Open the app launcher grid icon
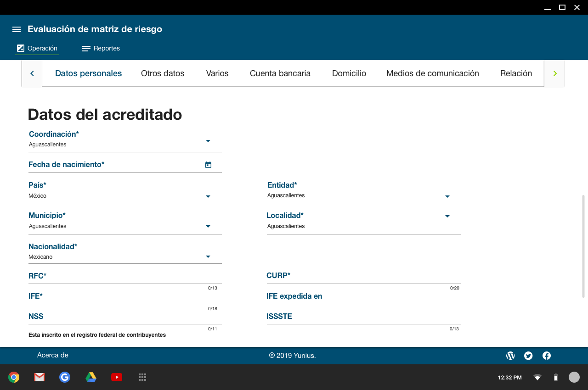Screen dimensions: 588x390 (x=142, y=377)
